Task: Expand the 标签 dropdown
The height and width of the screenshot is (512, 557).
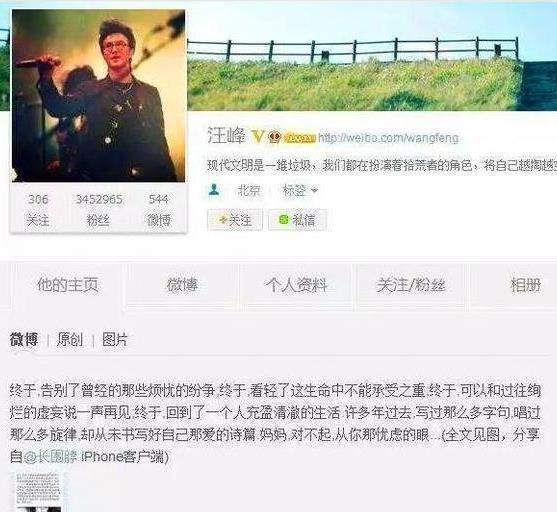Action: tap(300, 190)
